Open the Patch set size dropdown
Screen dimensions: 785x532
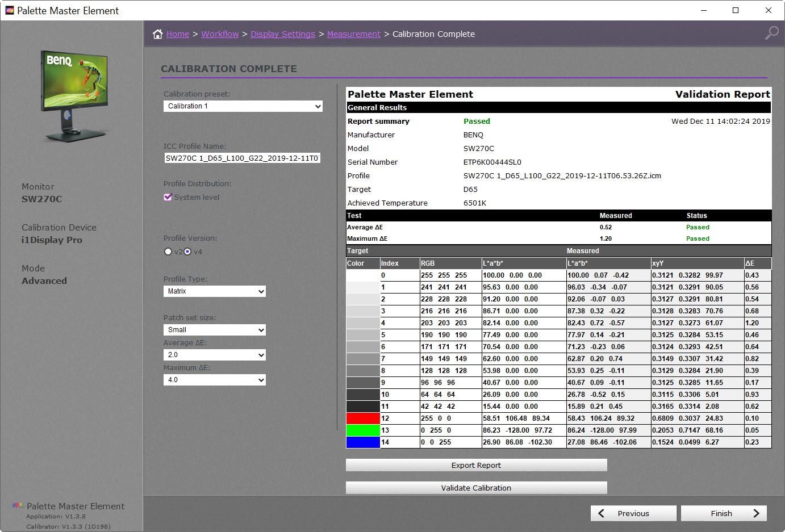215,330
